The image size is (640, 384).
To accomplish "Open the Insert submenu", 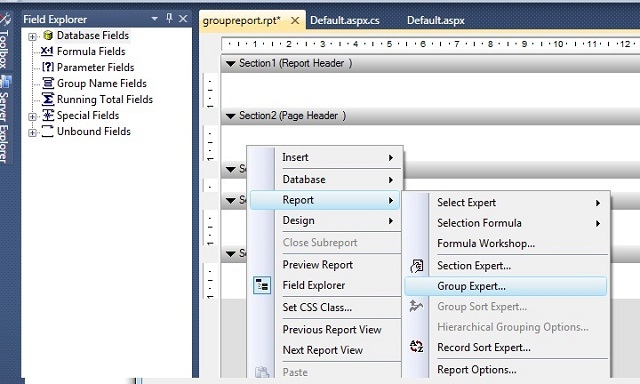I will [325, 157].
